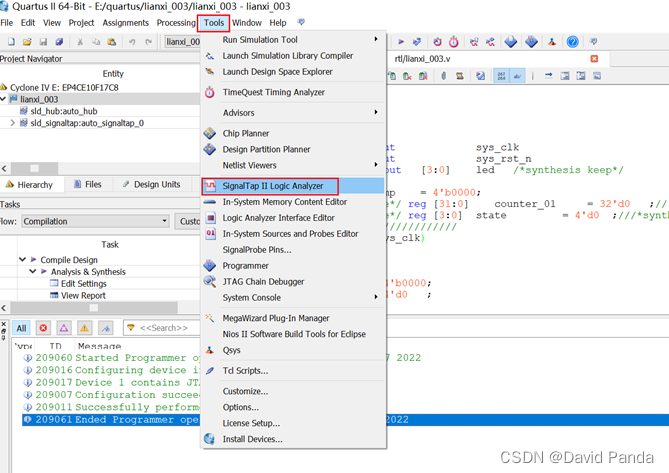Image resolution: width=669 pixels, height=473 pixels.
Task: Select Chip Planner menu entry
Action: [x=293, y=133]
